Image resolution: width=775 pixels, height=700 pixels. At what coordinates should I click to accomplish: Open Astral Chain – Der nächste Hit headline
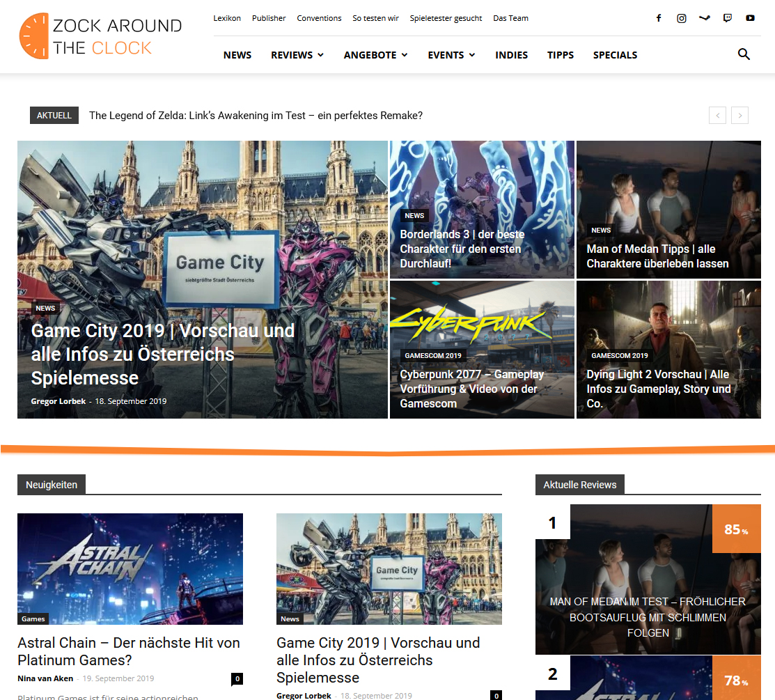(x=129, y=651)
